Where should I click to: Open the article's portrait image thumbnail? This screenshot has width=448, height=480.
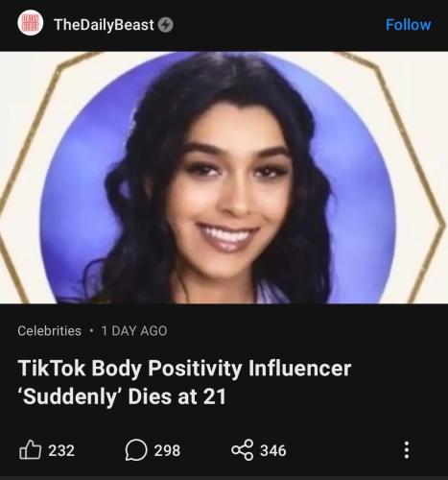224,178
